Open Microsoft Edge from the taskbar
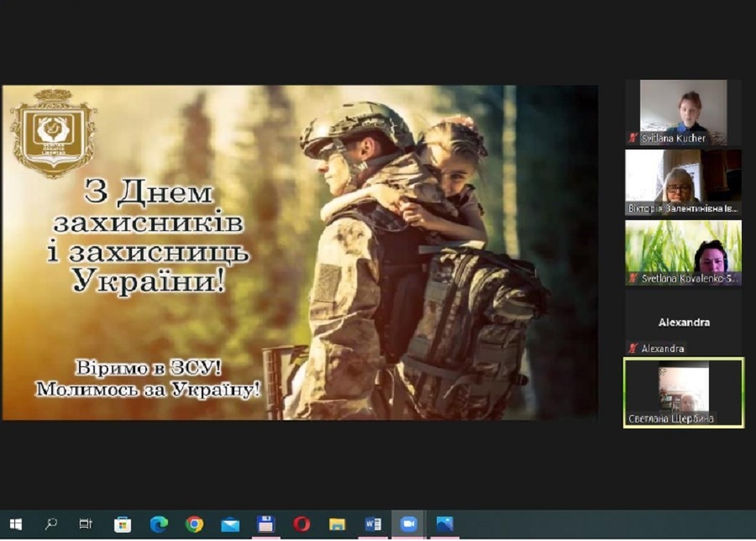 tap(159, 524)
